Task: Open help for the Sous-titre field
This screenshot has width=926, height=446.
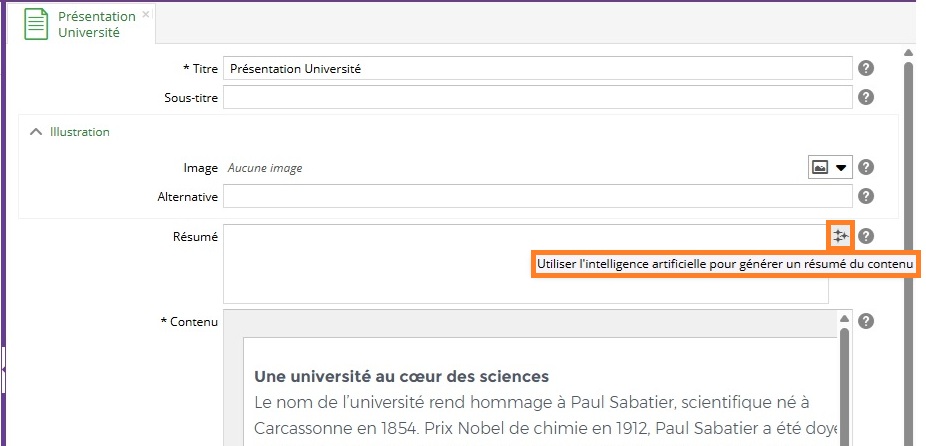Action: pyautogui.click(x=867, y=97)
